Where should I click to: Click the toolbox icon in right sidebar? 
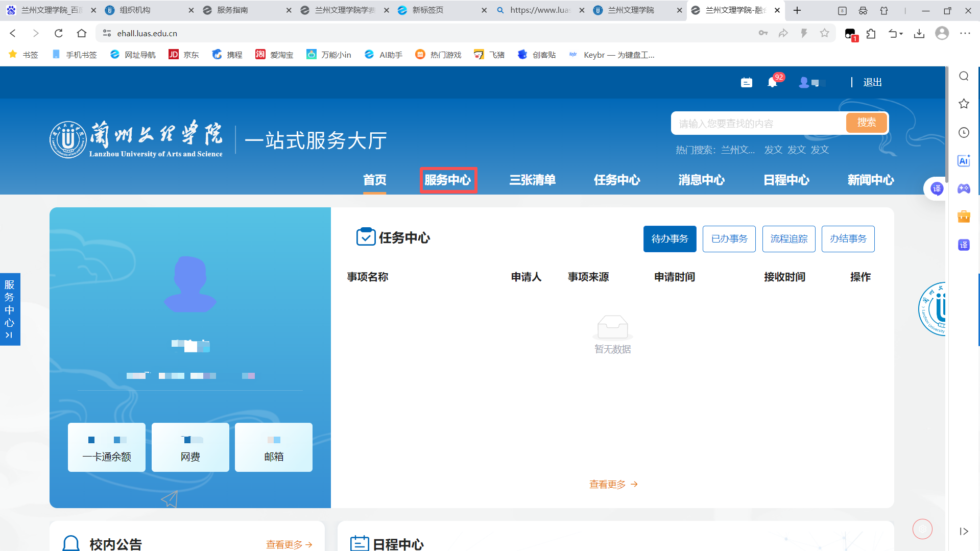(964, 217)
